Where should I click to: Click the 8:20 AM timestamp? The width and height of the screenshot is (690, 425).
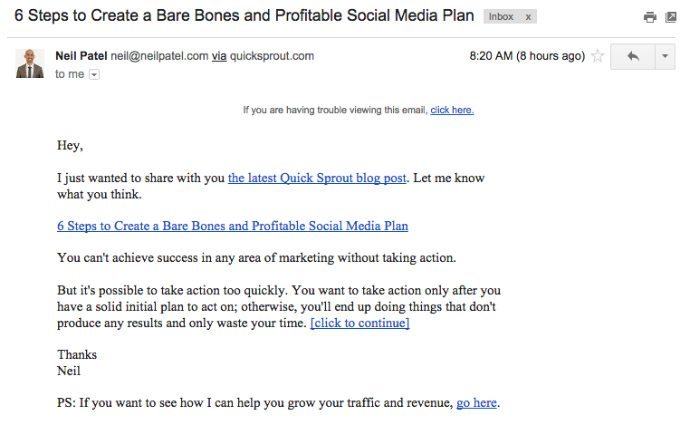(x=527, y=56)
